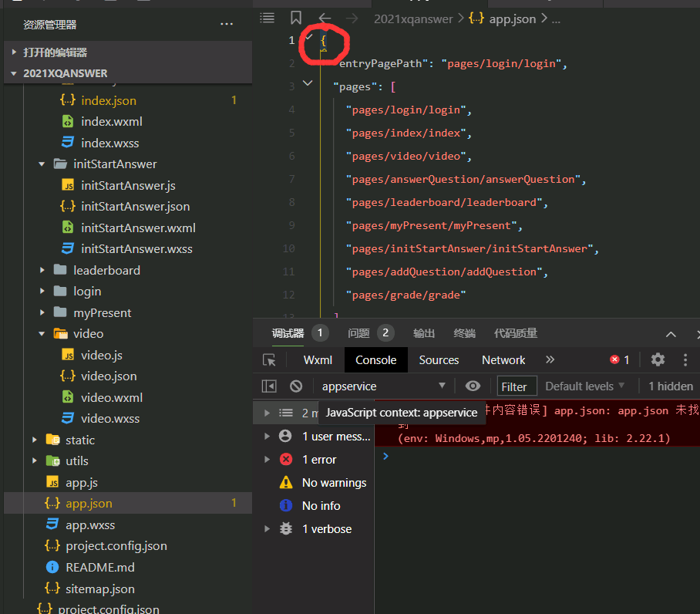Open the sitemap.json file
This screenshot has height=614, width=700.
click(100, 589)
